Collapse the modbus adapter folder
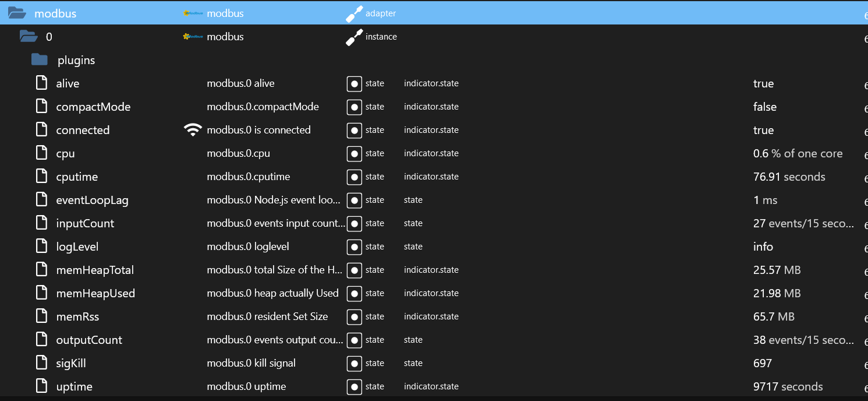The width and height of the screenshot is (868, 401). (17, 13)
